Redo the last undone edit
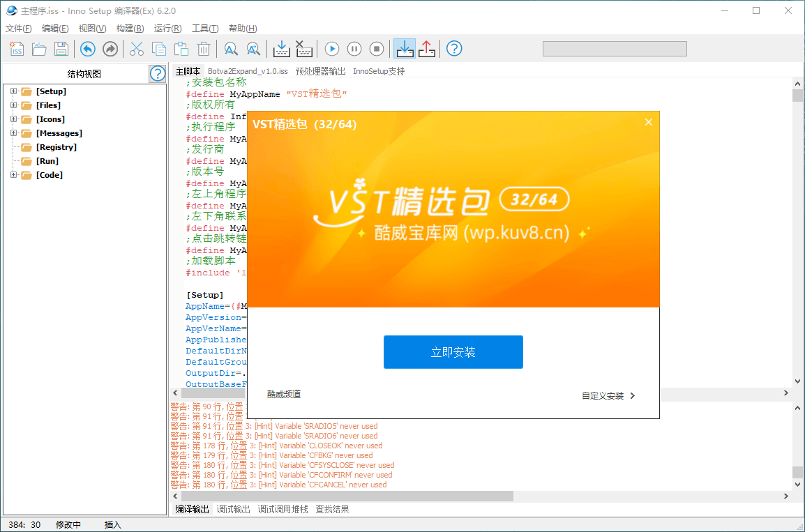 [x=110, y=49]
